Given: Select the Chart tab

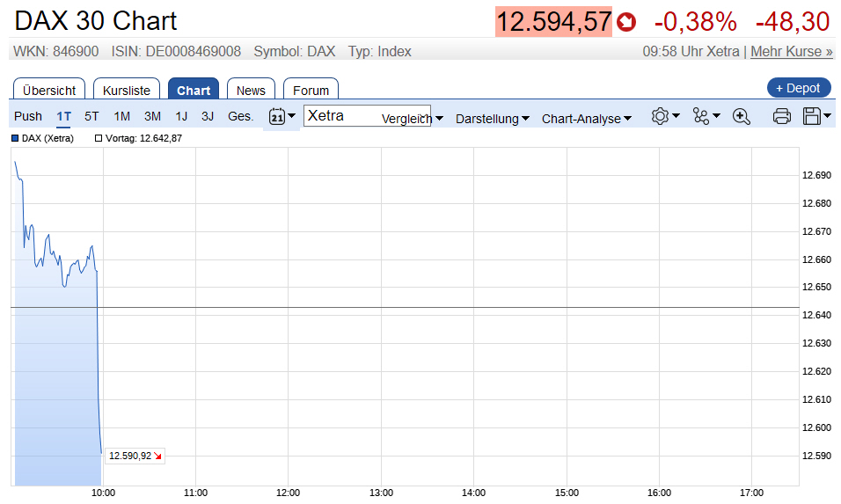Looking at the screenshot, I should click(194, 90).
